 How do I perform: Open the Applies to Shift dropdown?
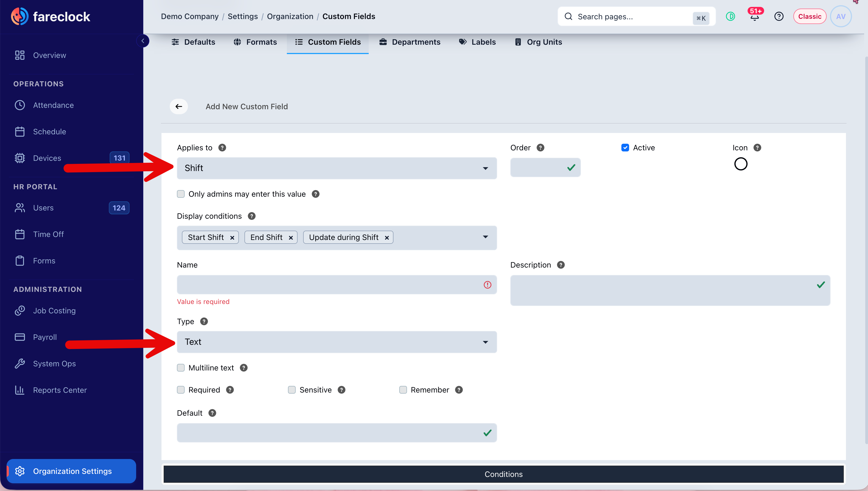click(337, 168)
